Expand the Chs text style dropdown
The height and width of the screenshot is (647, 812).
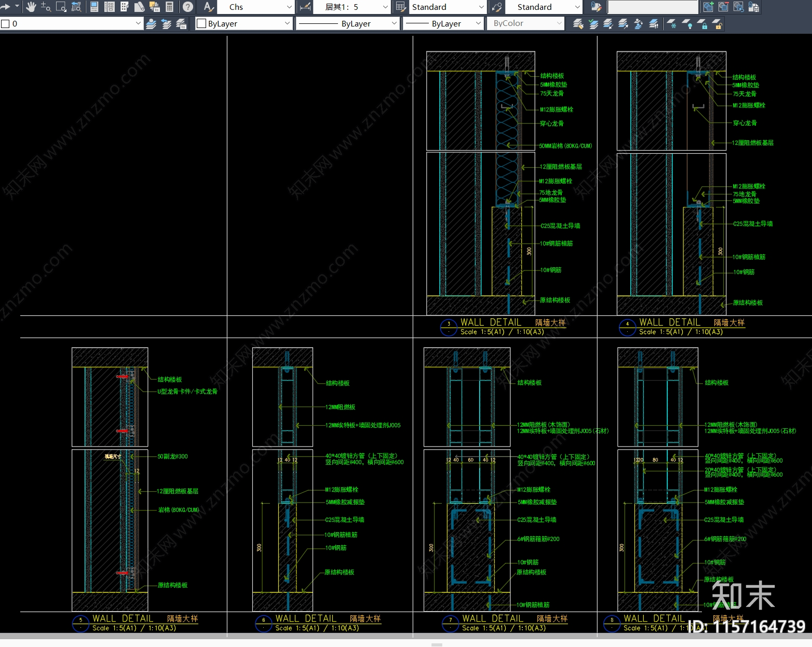(x=289, y=7)
